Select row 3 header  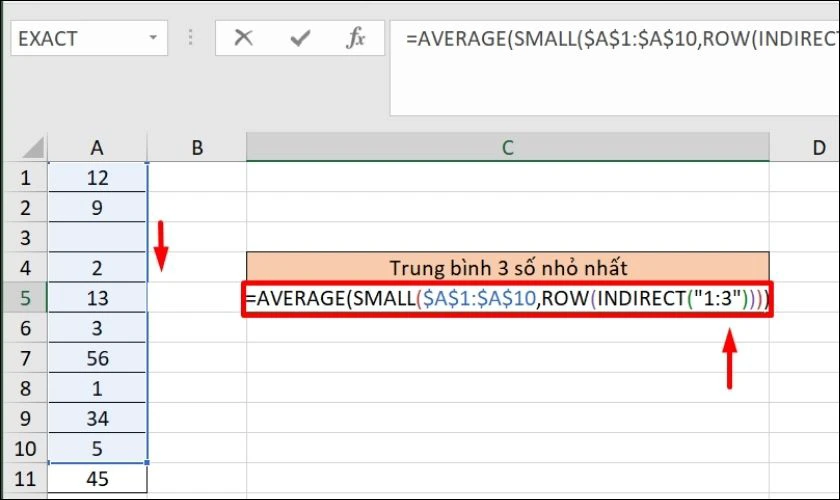tap(25, 237)
